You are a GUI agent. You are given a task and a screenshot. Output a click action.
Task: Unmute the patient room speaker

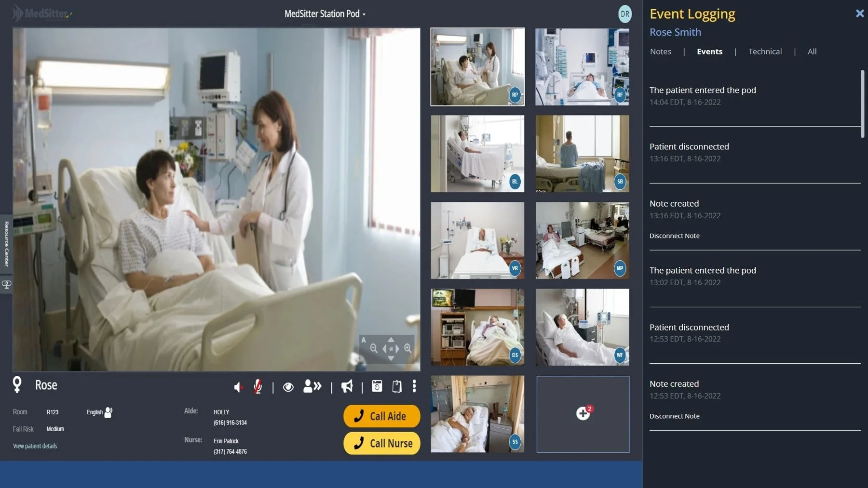pos(238,387)
